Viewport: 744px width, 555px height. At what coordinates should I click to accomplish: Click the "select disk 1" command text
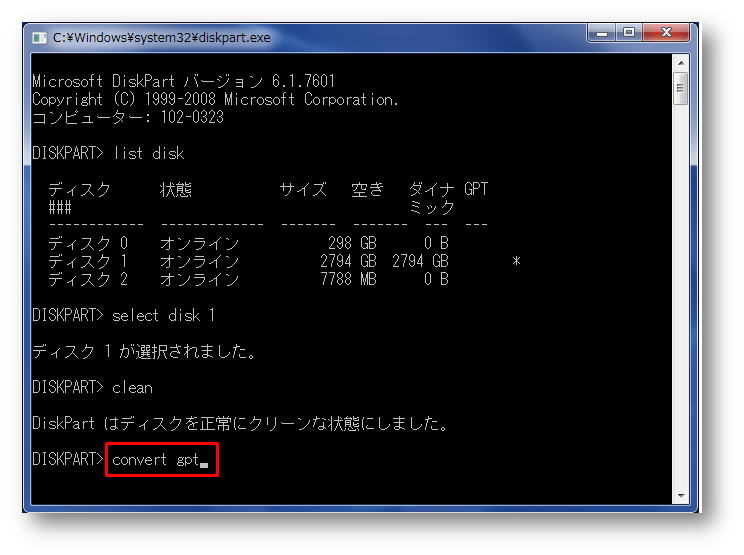[x=163, y=315]
